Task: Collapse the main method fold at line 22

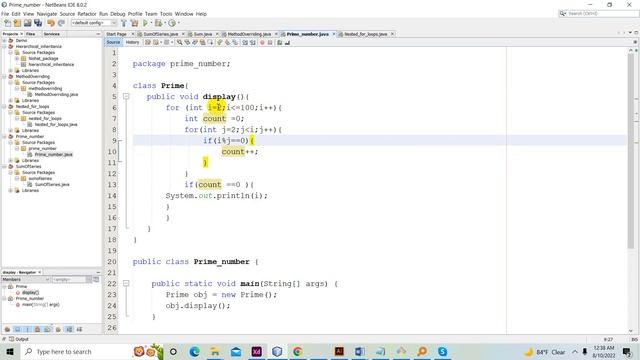Action: click(x=126, y=283)
